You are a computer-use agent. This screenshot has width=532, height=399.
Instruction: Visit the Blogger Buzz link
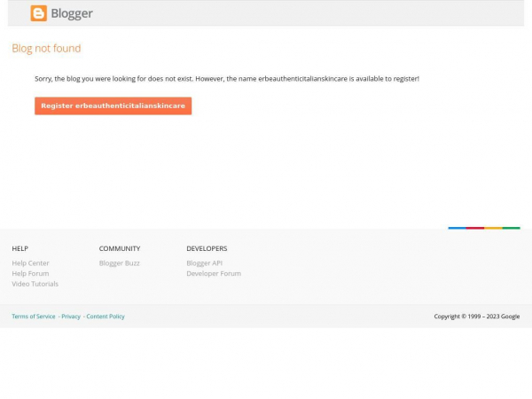[x=120, y=263]
